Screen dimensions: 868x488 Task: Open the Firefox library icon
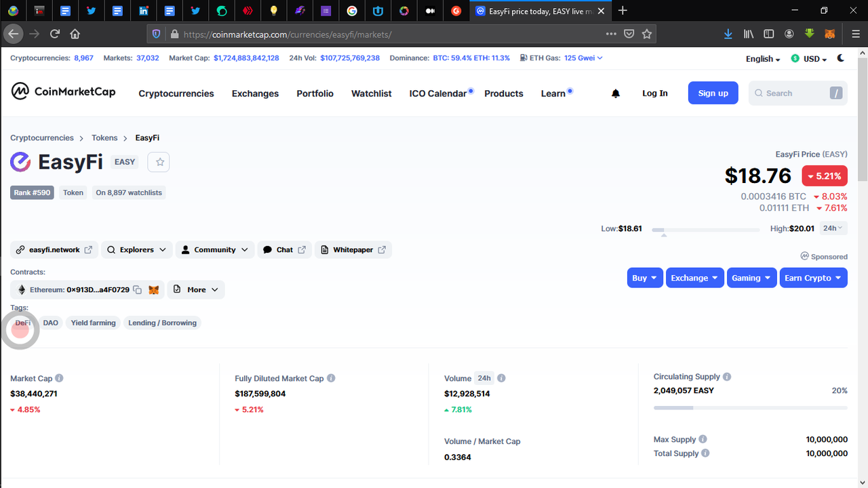(749, 34)
